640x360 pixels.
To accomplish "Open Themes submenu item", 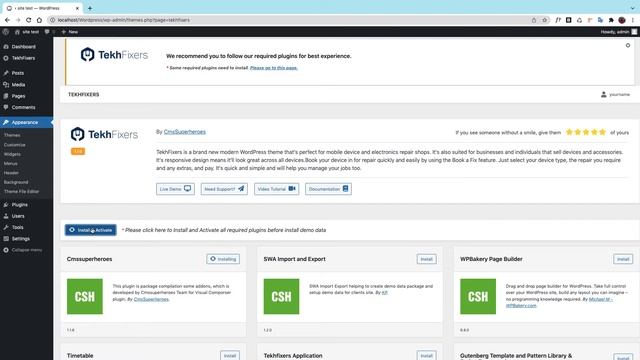I will 12,135.
